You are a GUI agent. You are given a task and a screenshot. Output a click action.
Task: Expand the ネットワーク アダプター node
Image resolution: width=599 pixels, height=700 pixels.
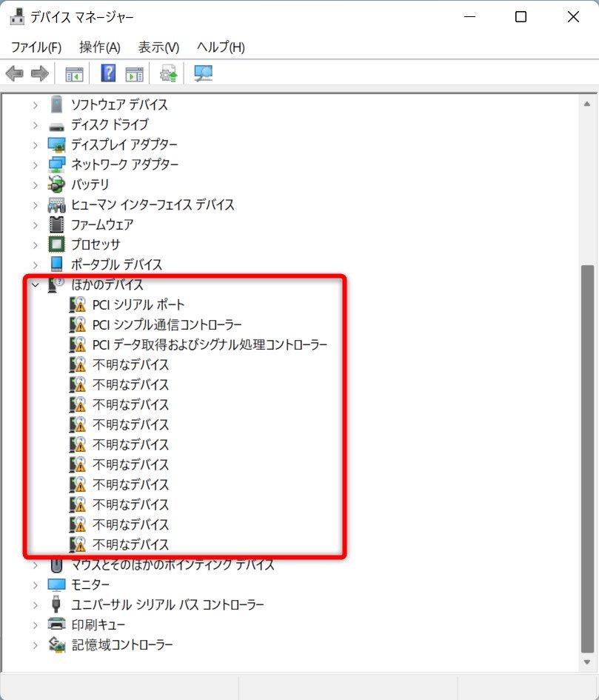(x=36, y=165)
